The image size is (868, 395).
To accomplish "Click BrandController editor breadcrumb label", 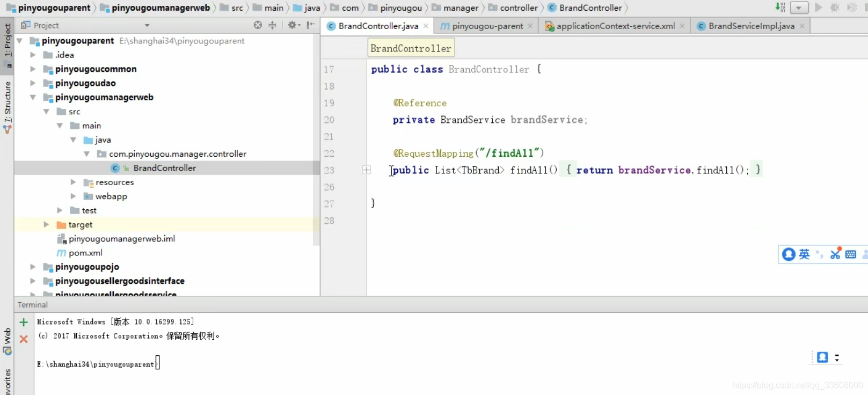I will [x=411, y=48].
